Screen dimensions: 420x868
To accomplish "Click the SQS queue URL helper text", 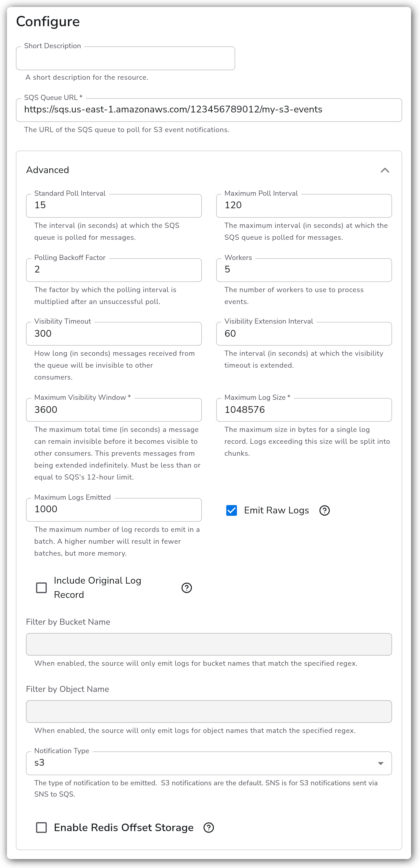I will [127, 130].
